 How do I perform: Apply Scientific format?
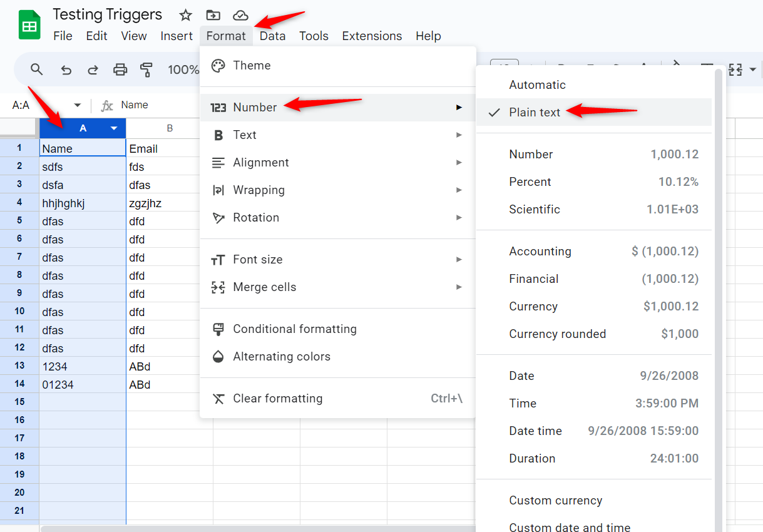pos(594,210)
